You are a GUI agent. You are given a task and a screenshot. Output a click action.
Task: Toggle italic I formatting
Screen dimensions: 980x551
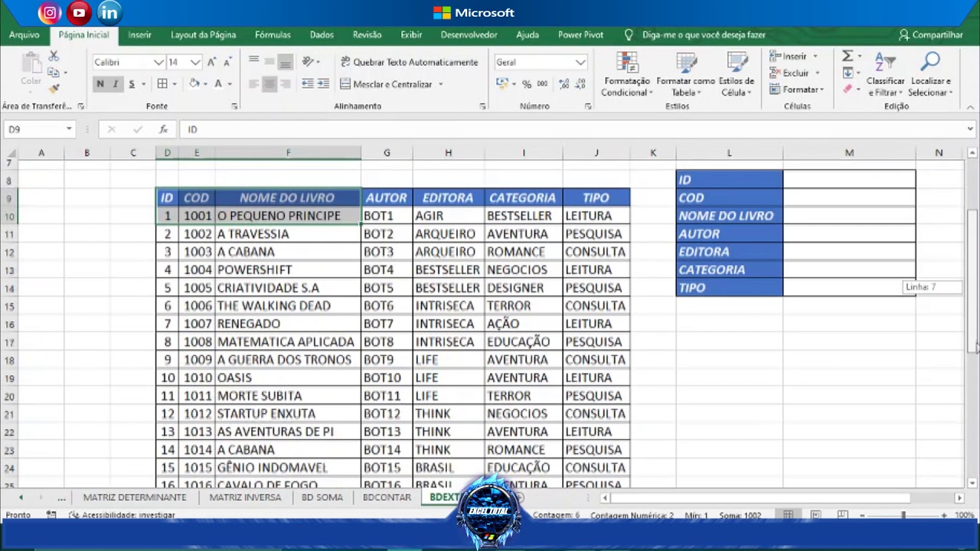tap(116, 84)
